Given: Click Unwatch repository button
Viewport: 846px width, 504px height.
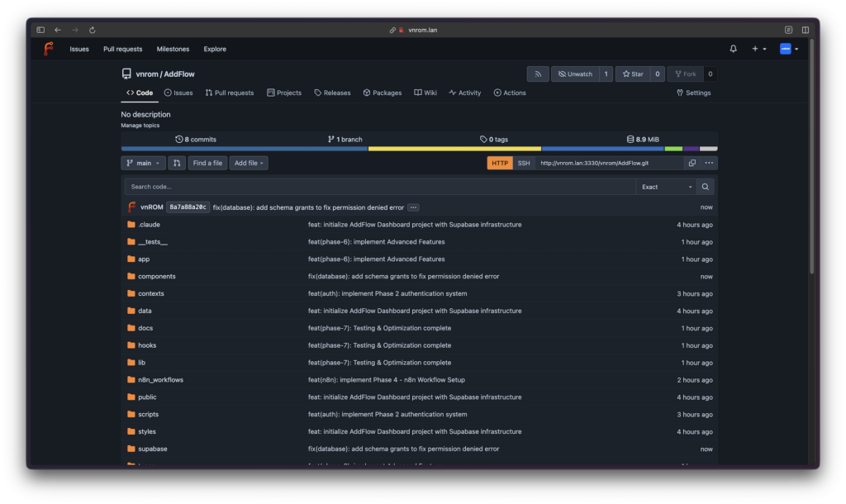Looking at the screenshot, I should pos(575,74).
